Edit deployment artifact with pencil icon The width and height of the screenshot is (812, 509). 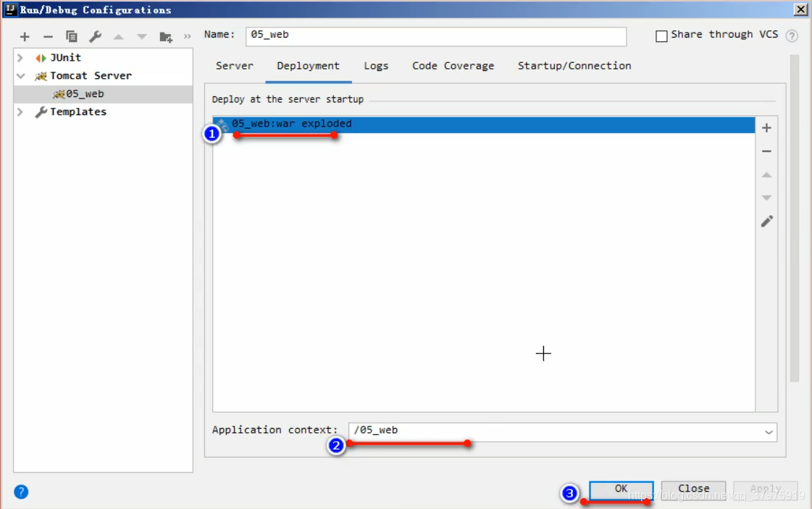tap(766, 222)
